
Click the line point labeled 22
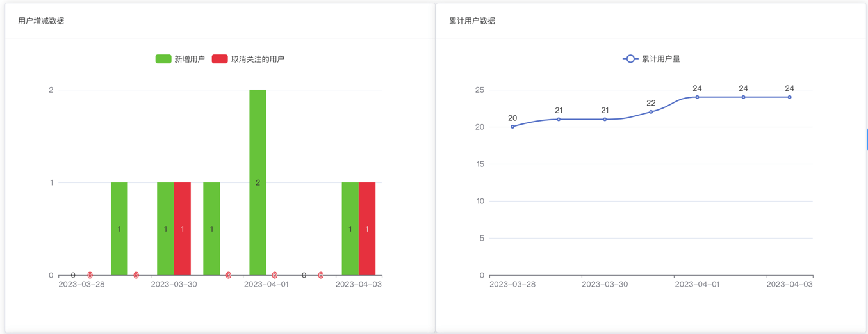(651, 112)
